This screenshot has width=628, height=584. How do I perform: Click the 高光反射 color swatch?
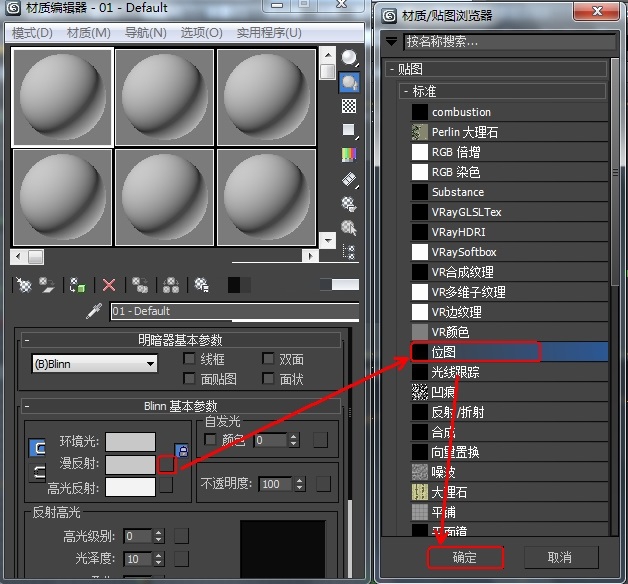[x=130, y=487]
